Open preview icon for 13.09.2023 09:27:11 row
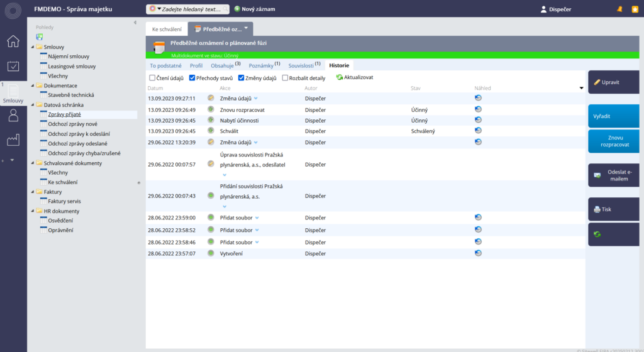 click(x=478, y=98)
